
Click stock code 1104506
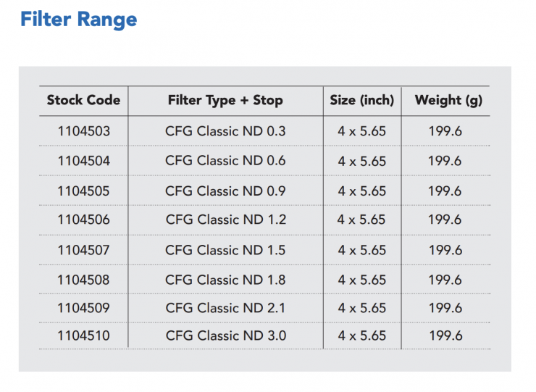click(83, 220)
